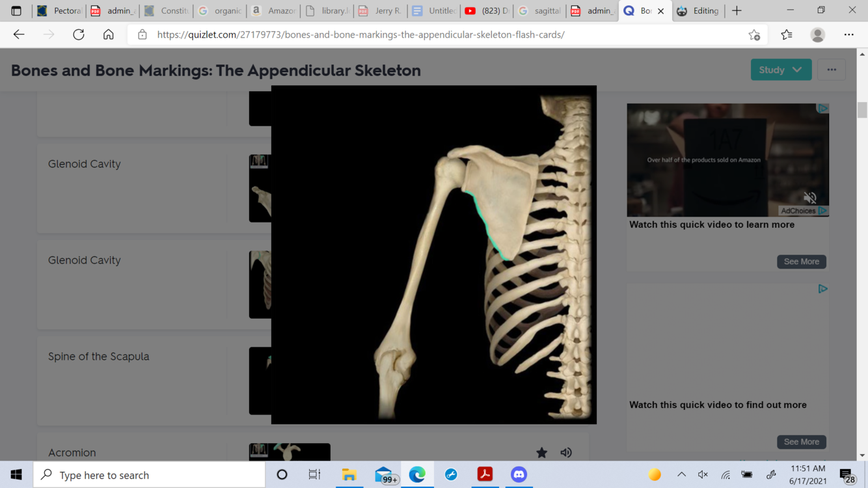868x488 pixels.
Task: Open the Wi-Fi network tray icon
Action: (725, 475)
